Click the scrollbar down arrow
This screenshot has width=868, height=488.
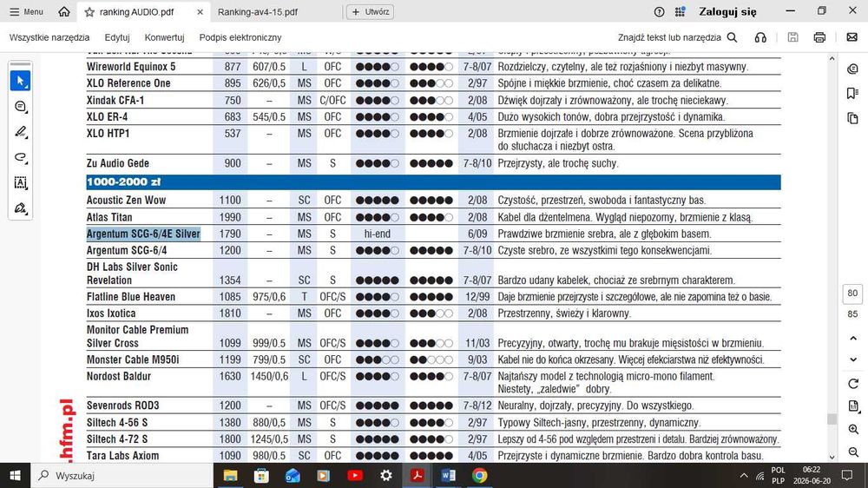[832, 458]
